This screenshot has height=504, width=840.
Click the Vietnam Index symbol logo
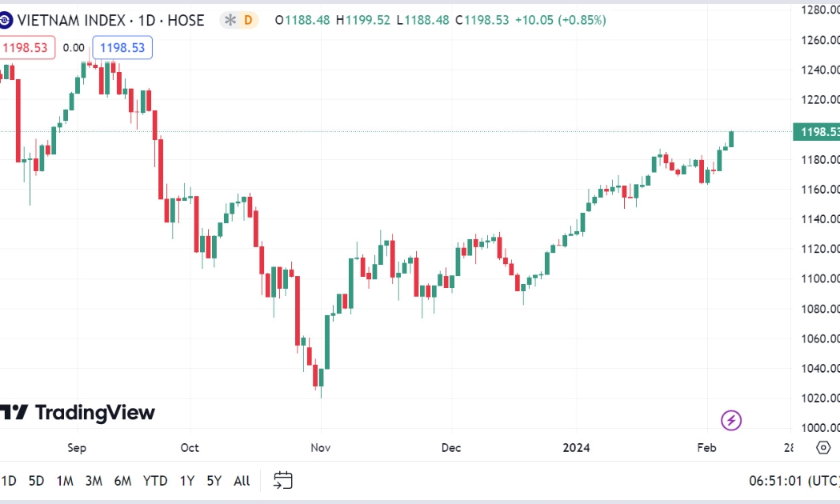tap(6, 20)
